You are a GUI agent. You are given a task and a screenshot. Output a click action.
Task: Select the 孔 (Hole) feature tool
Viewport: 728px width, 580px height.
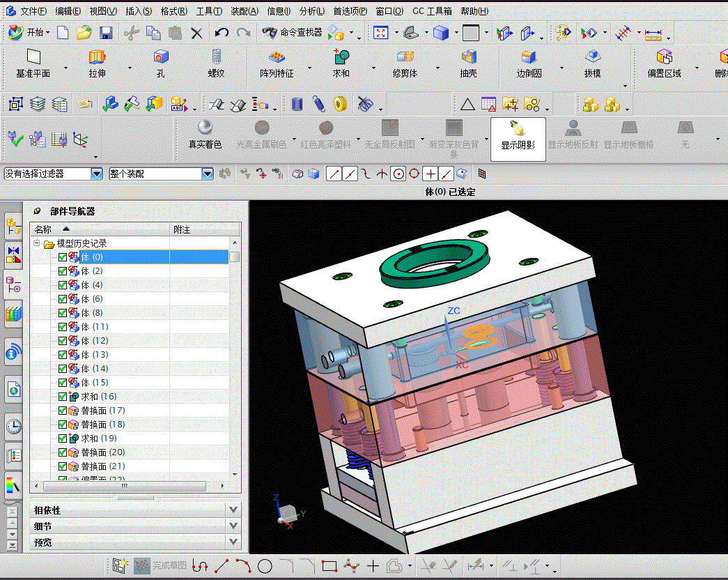click(x=161, y=58)
